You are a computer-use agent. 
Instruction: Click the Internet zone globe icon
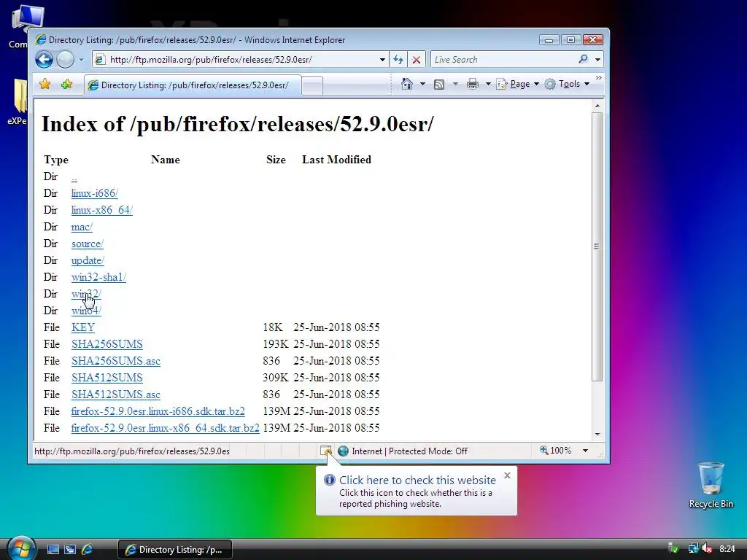click(x=343, y=451)
